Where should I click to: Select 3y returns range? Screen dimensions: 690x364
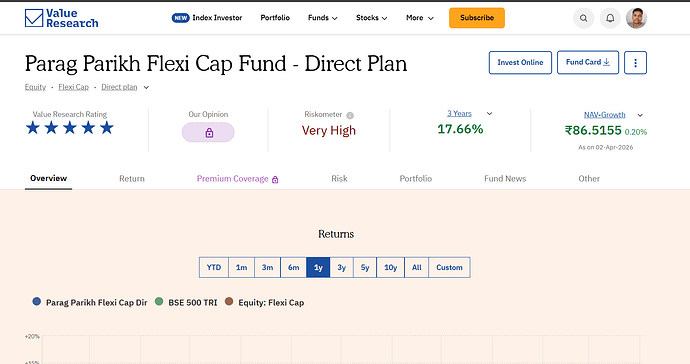click(x=341, y=268)
